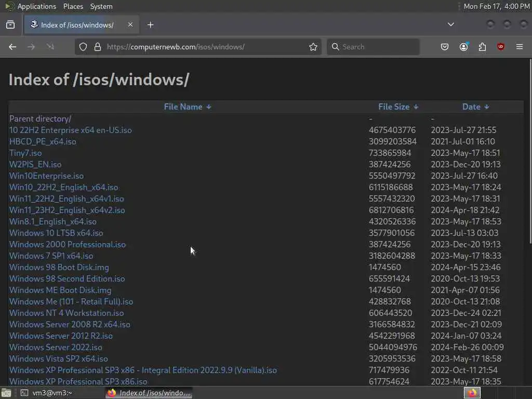
Task: Click the XP Integral Edition 2022.9.9 (Vanilla).iso link
Action: click(x=143, y=370)
